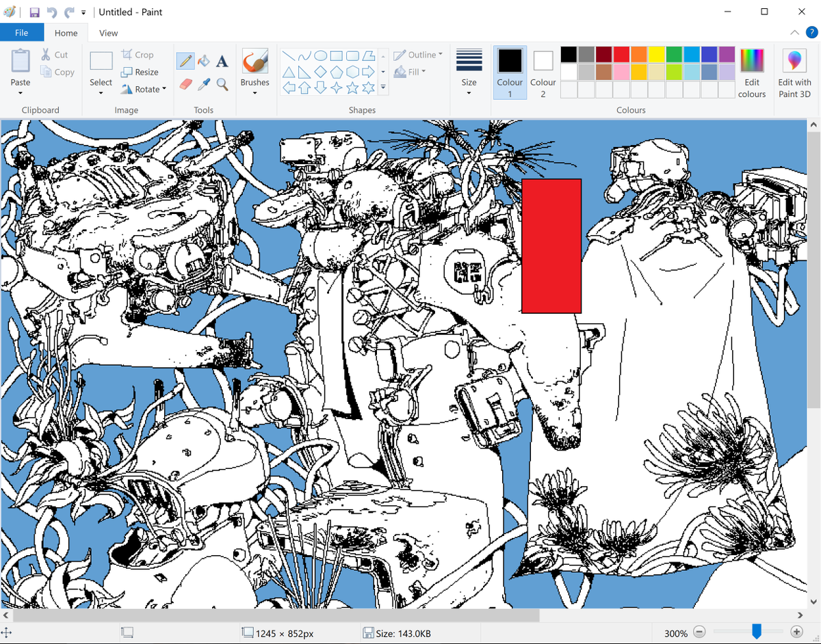Screen dimensions: 821x644
Task: Open Edit colours dialog
Action: 752,74
